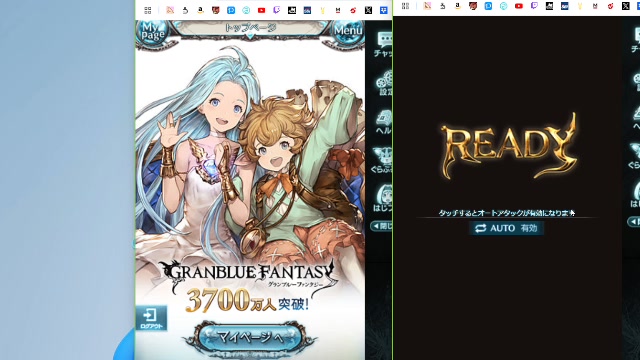Click the トップページ header dropdown marker
Viewport: 640px width, 360px height.
coord(251,37)
